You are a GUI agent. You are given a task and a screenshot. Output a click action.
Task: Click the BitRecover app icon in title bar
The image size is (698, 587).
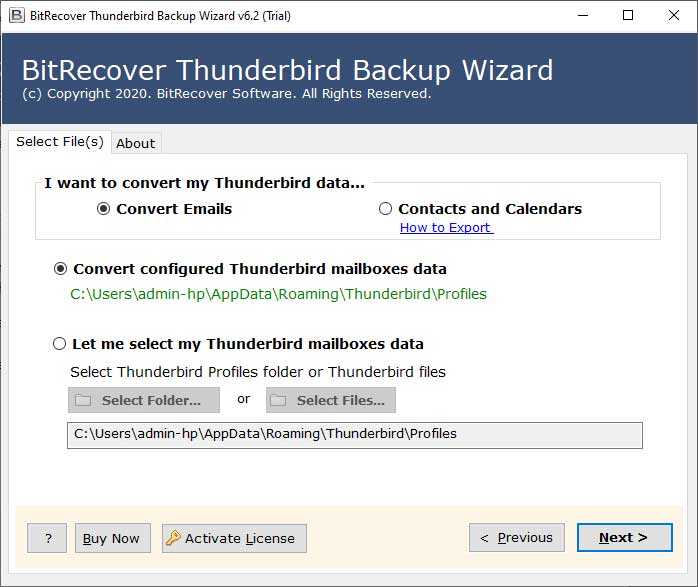pyautogui.click(x=14, y=15)
